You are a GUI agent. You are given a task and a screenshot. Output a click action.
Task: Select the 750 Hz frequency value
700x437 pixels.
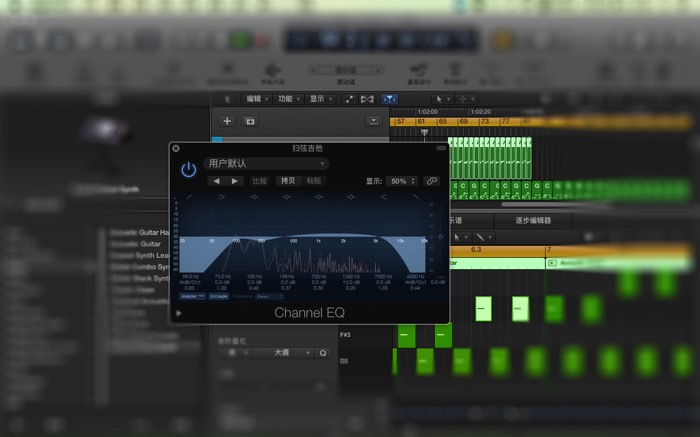tap(319, 277)
